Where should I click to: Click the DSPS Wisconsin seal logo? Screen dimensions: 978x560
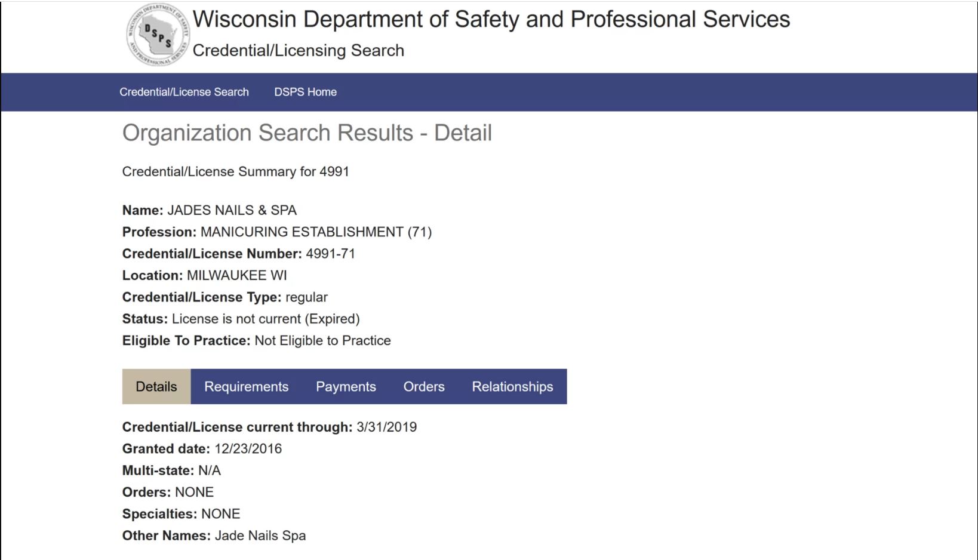pyautogui.click(x=158, y=34)
